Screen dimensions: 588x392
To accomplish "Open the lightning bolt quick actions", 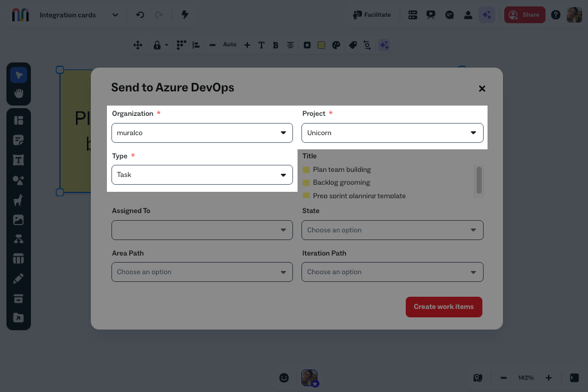I will point(185,15).
